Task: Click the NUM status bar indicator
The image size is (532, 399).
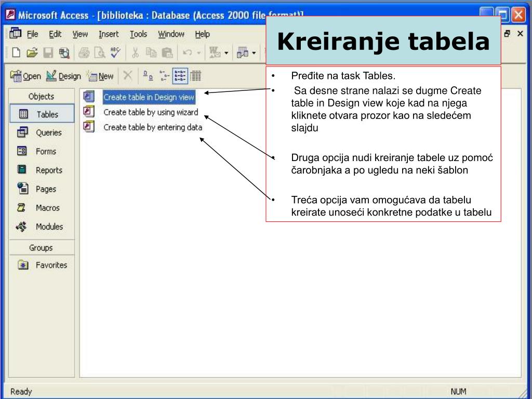Action: (x=458, y=392)
